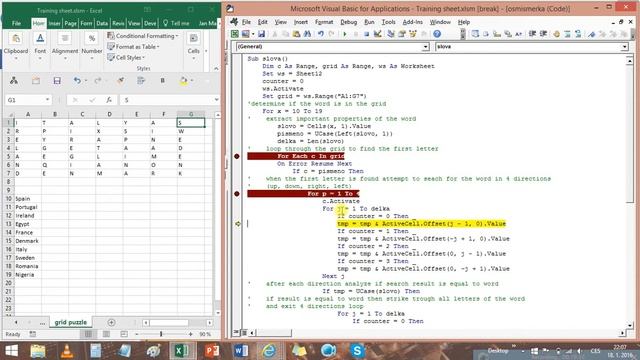Open the Name Box dropdown arrow
The height and width of the screenshot is (360, 640).
48,100
